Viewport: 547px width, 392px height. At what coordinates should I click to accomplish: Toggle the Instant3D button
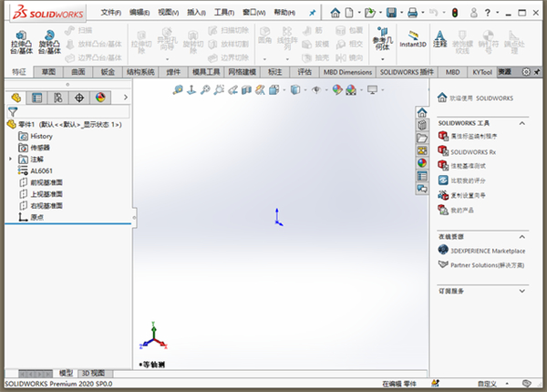pyautogui.click(x=413, y=41)
